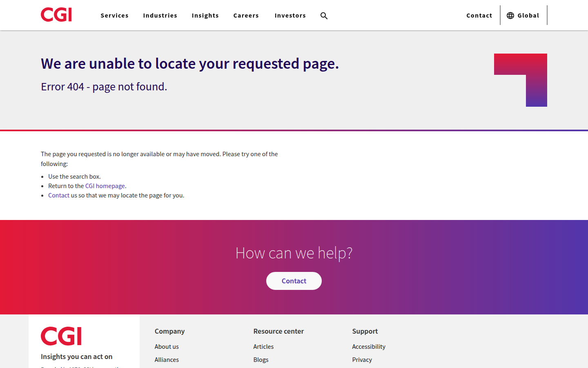Click the Contact link in bullet list
Image resolution: width=588 pixels, height=368 pixels.
tap(59, 195)
